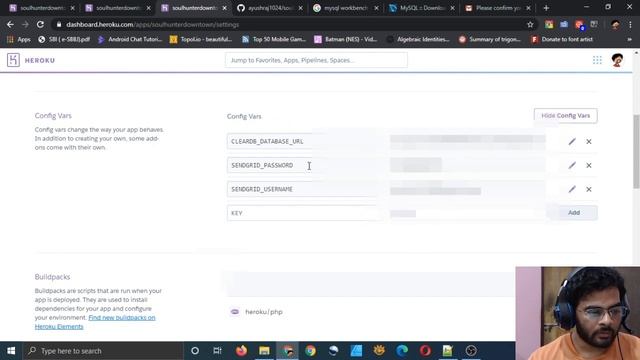Open the Chrome profile avatar
This screenshot has width=640, height=360.
coord(615,24)
